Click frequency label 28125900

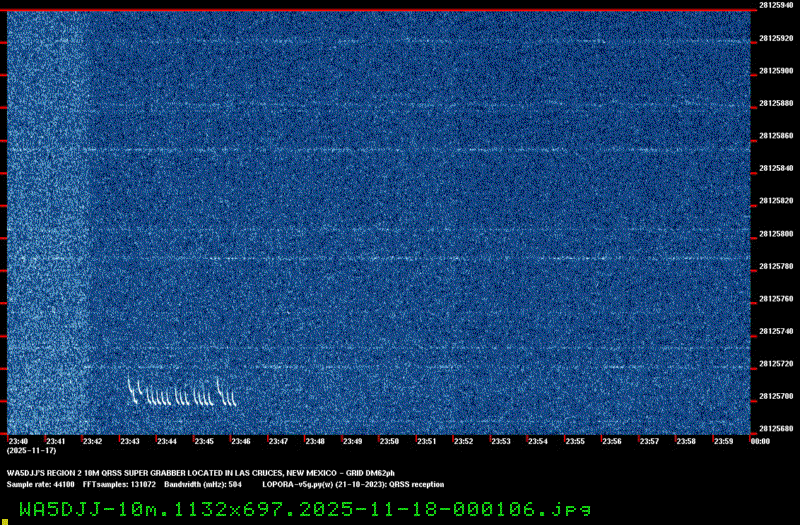tap(776, 71)
